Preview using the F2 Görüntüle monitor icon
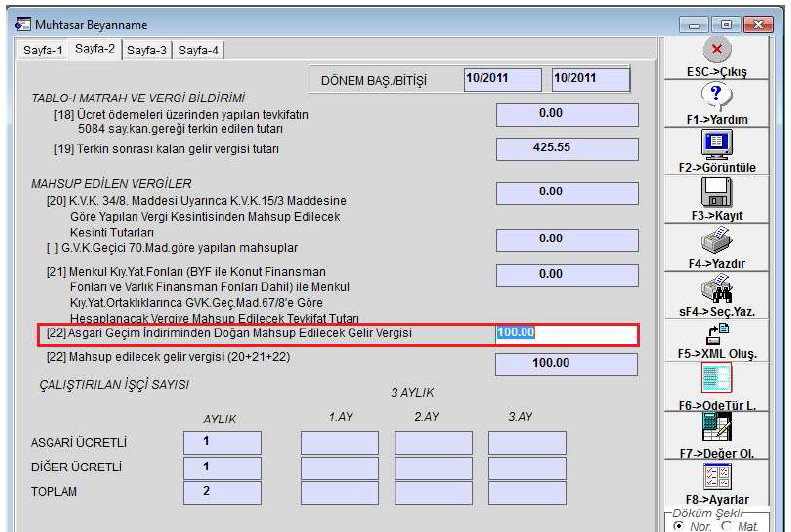The width and height of the screenshot is (791, 532). click(x=718, y=144)
